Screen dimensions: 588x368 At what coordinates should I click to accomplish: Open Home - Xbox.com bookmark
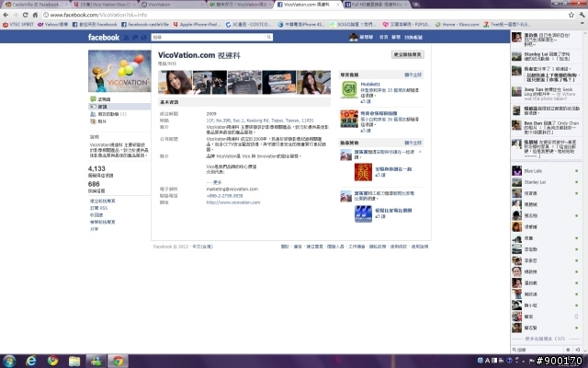(458, 25)
